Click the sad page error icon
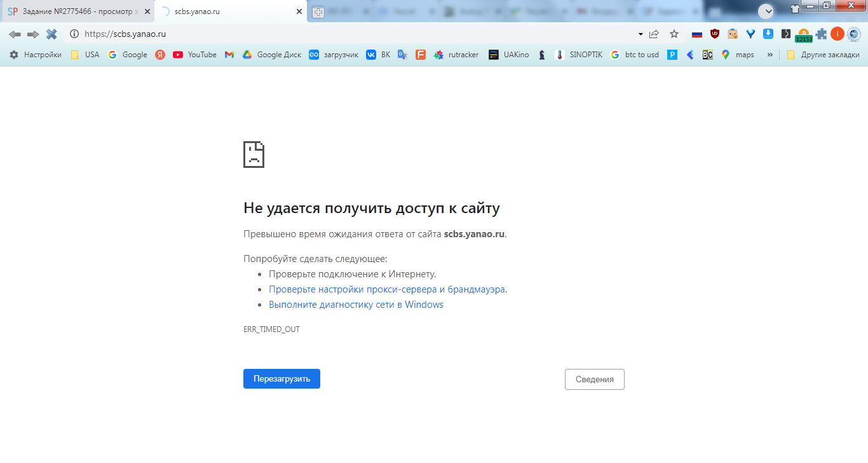The image size is (868, 463). [x=254, y=155]
